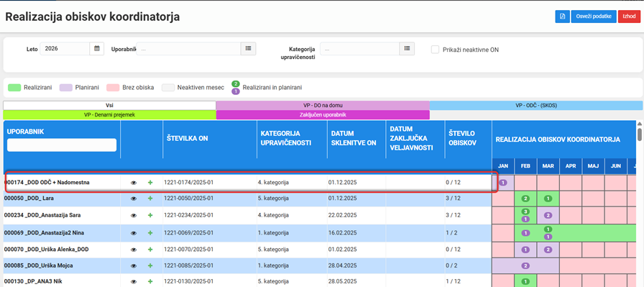Click the Kategorija upravičenosti input field
The image size is (644, 287).
pos(360,48)
